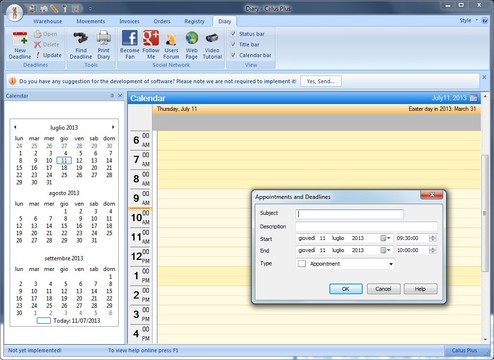Open the Start date picker dropdown
The image size is (494, 360).
pos(385,238)
